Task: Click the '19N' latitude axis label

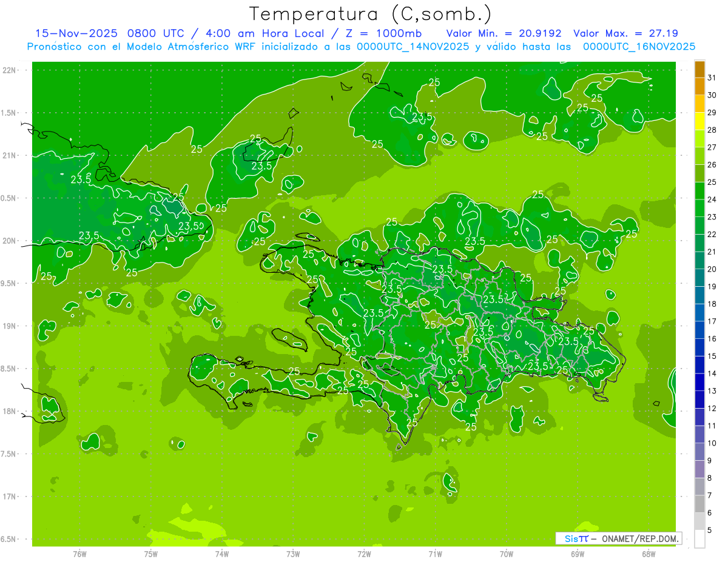Action: (10, 326)
